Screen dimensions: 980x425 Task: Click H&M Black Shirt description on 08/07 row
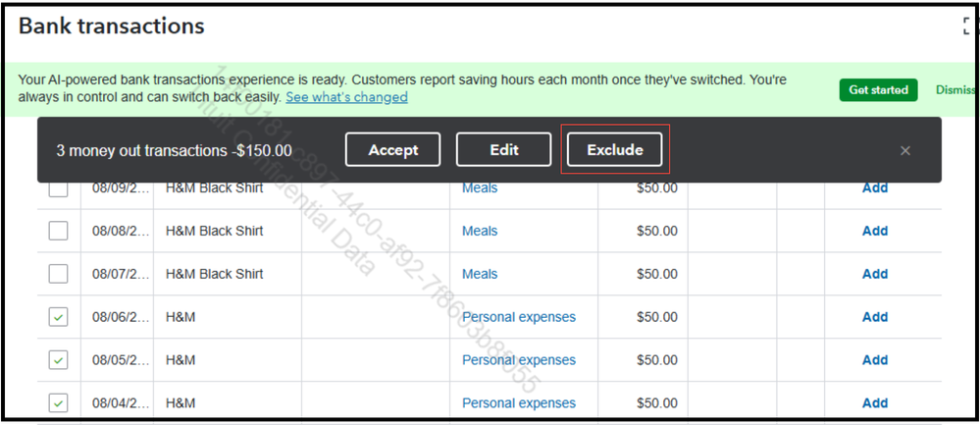pos(214,274)
